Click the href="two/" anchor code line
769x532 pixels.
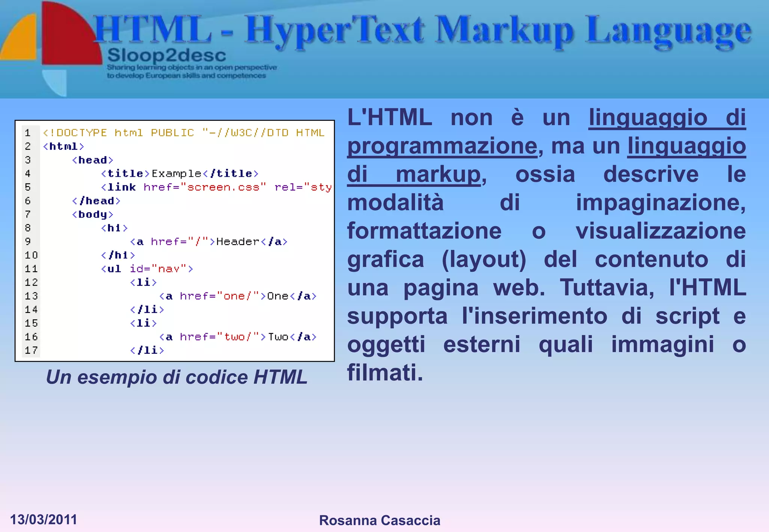[x=238, y=337]
